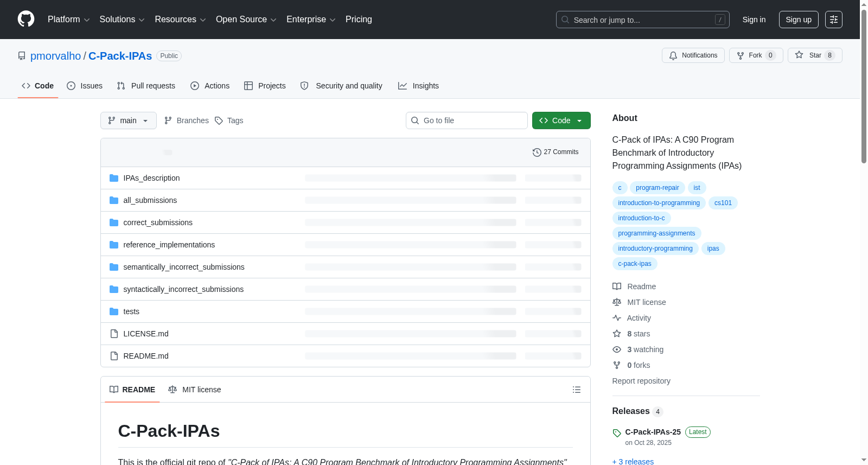Viewport: 868px width, 465px height.
Task: Open the Pricing page link
Action: (359, 20)
